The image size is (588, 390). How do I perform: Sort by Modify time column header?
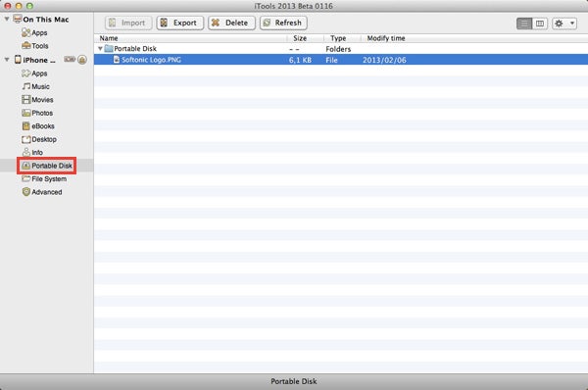point(386,38)
